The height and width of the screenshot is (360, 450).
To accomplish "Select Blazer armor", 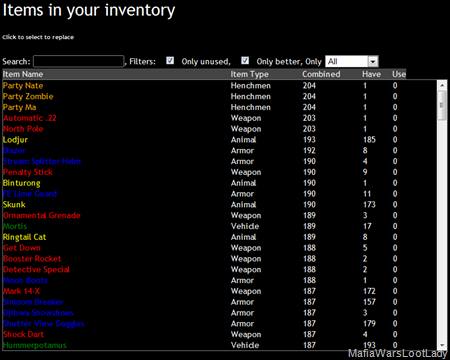I will (x=14, y=151).
